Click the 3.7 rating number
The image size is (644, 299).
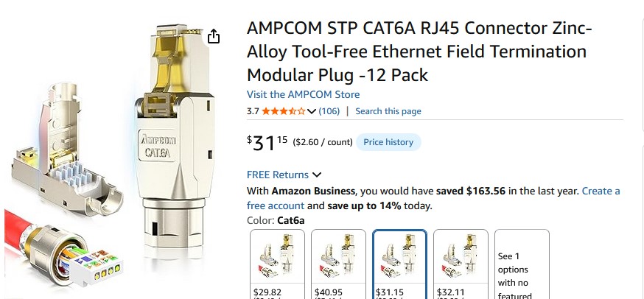click(x=253, y=111)
